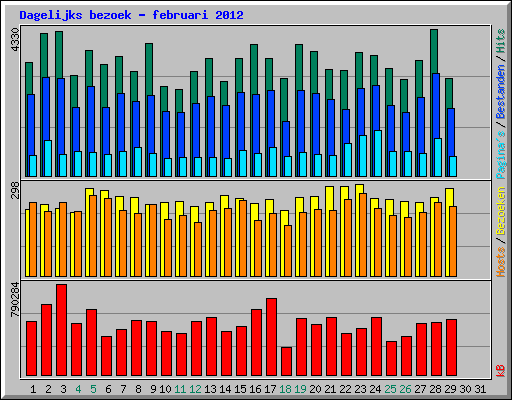Viewport: 512px width, 400px height.
Task: Click the "Bestanden" legend label
Action: click(501, 92)
